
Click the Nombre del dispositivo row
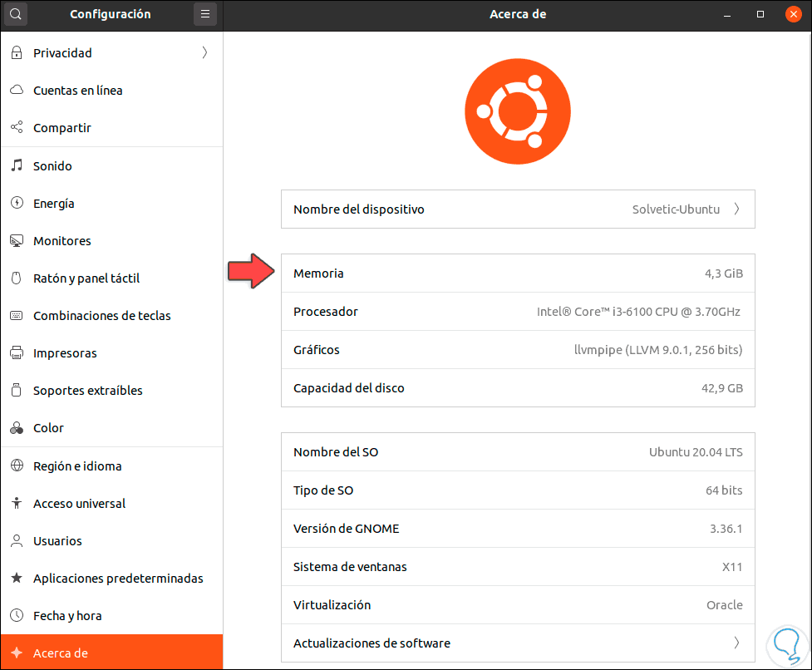coord(518,209)
